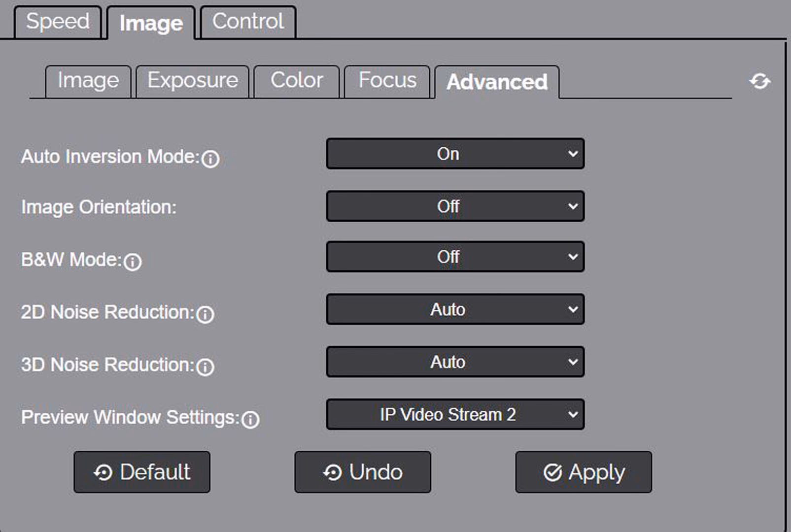Click the refresh icon beside the Advanced tab
Image resolution: width=791 pixels, height=532 pixels.
759,81
